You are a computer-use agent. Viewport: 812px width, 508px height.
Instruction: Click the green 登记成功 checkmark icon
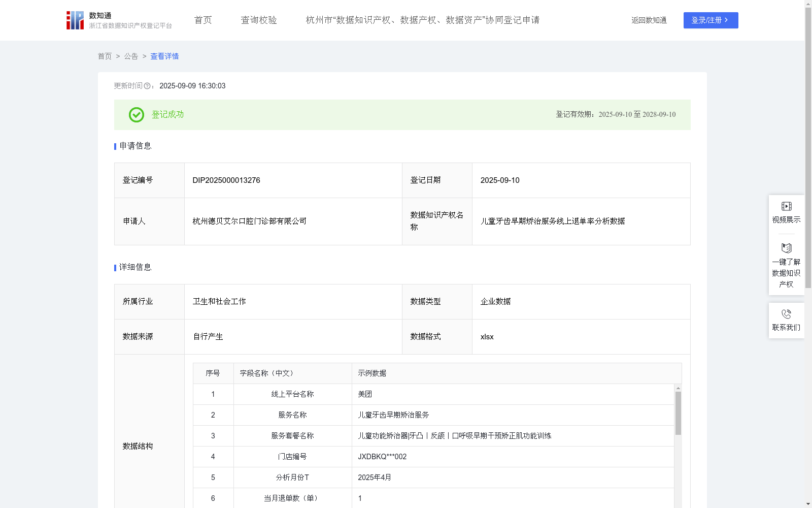(x=137, y=115)
